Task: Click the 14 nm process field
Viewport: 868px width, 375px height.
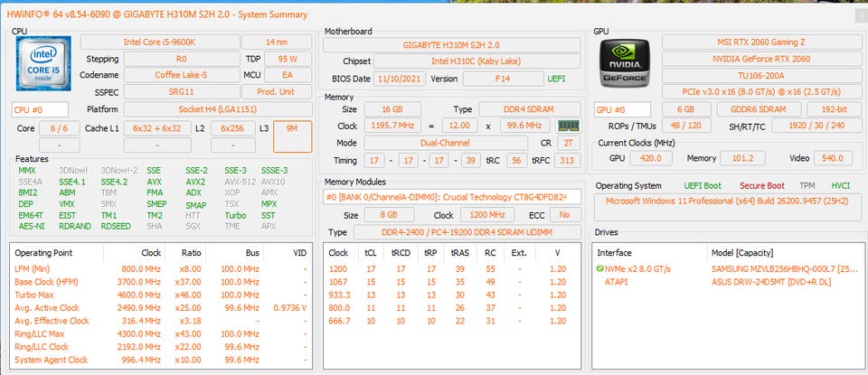Action: pyautogui.click(x=277, y=42)
